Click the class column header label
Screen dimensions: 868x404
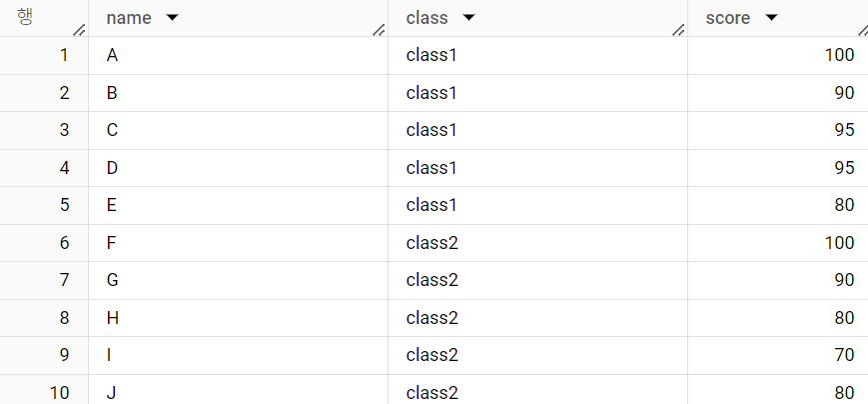click(x=427, y=18)
